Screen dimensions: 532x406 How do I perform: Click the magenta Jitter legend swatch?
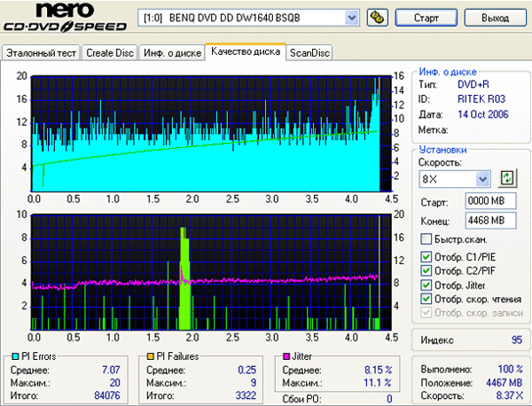point(286,356)
